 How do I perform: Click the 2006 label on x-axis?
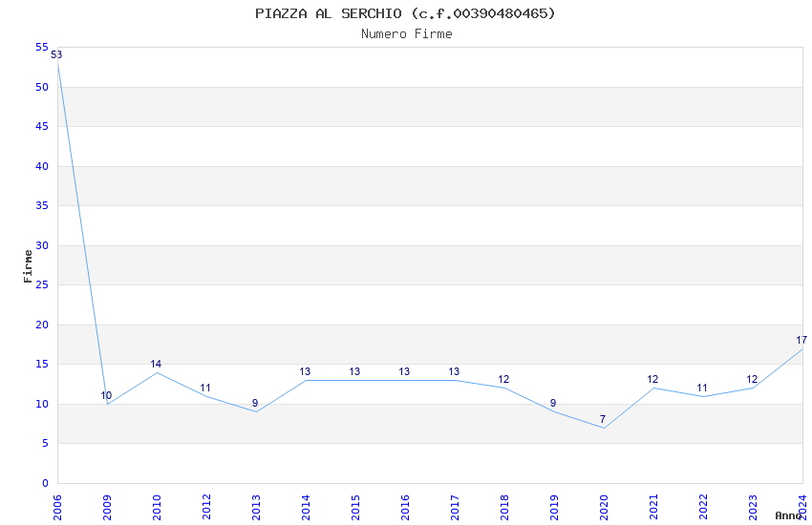(57, 503)
